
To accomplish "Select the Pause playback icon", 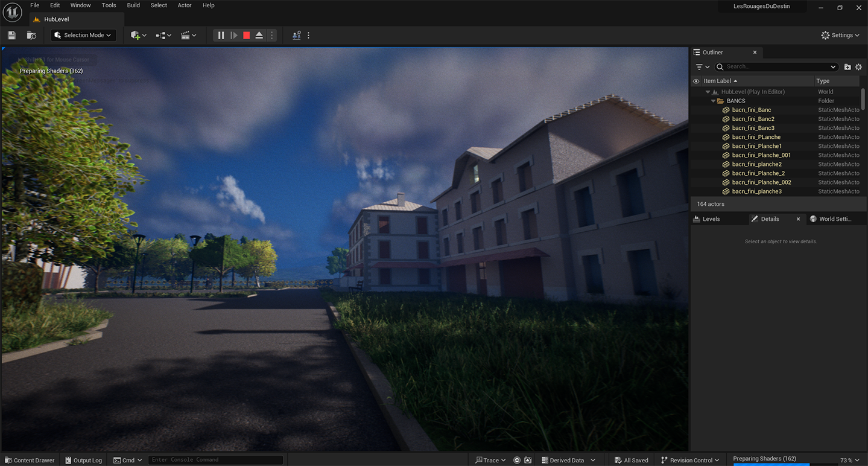I will pos(220,35).
